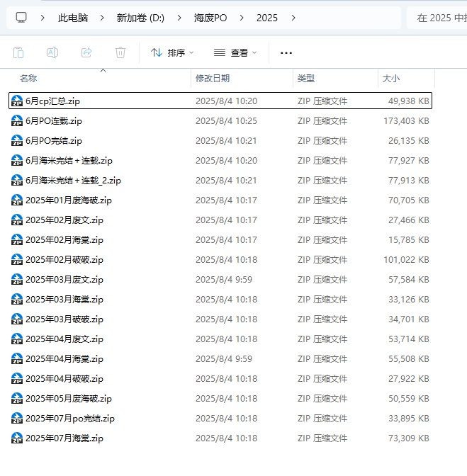The image size is (467, 476).
Task: Expand the chevron after 此电脑 in breadcrumb
Action: click(102, 18)
